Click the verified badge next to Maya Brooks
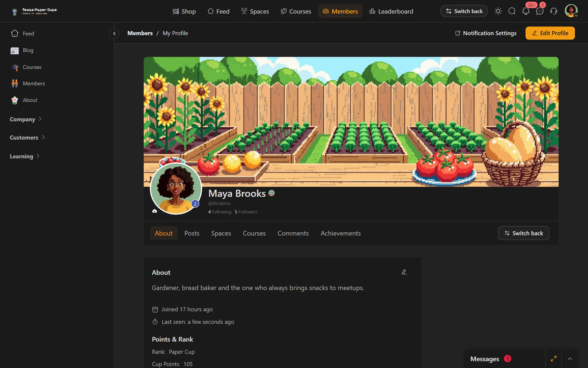588x368 pixels. coord(272,193)
